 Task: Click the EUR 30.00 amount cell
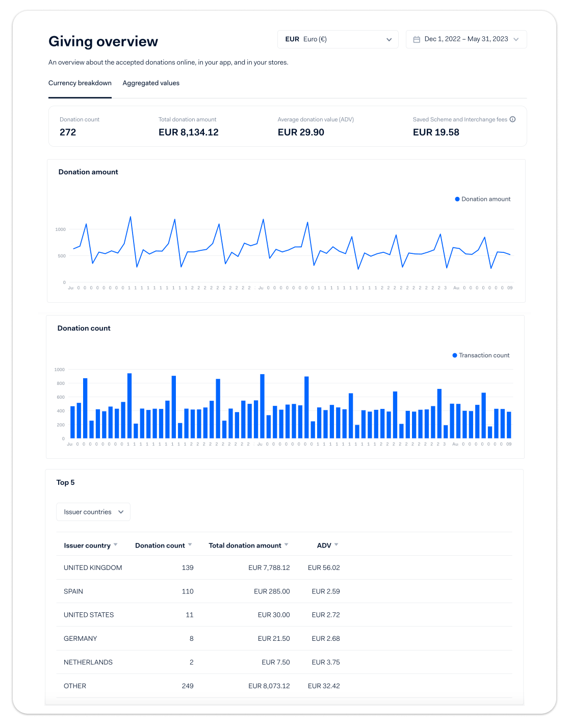pos(274,615)
